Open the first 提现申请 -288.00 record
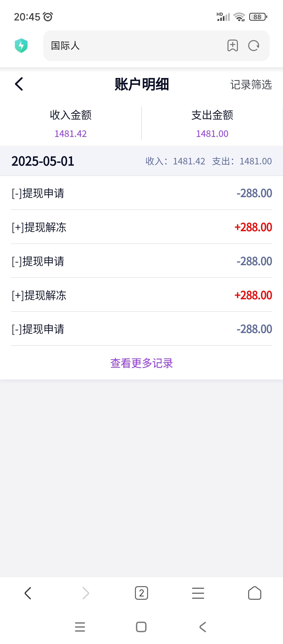This screenshot has height=644, width=283. (x=141, y=193)
